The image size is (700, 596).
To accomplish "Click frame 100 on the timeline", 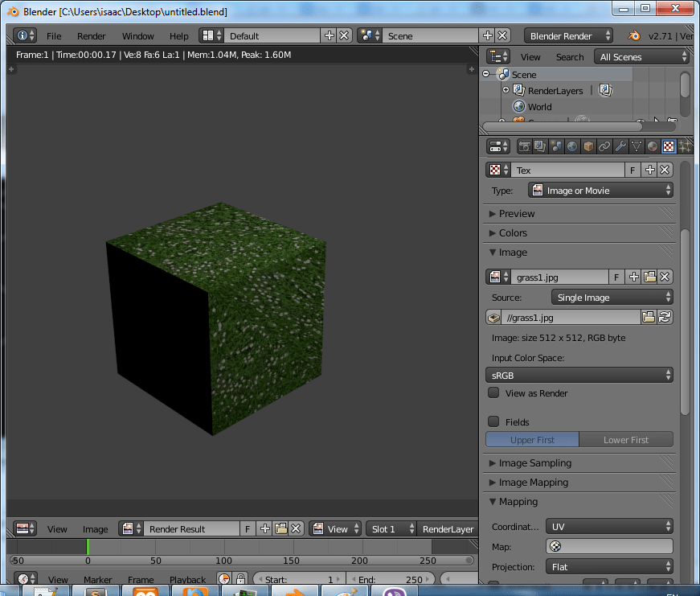I will click(x=223, y=548).
